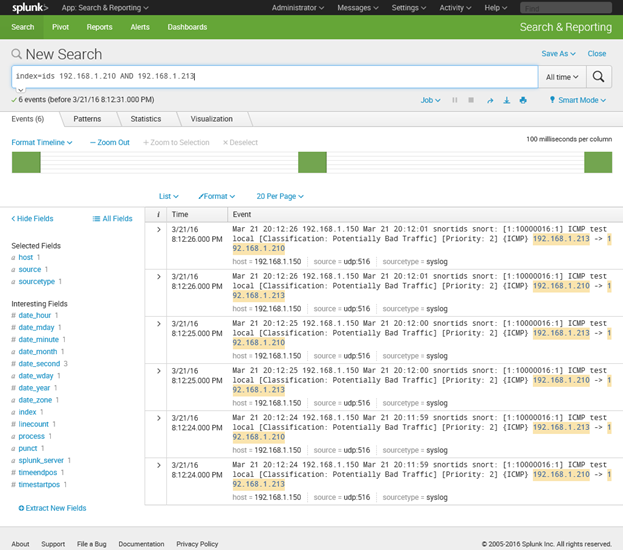
Task: Click Extract New Fields plus icon
Action: (22, 508)
